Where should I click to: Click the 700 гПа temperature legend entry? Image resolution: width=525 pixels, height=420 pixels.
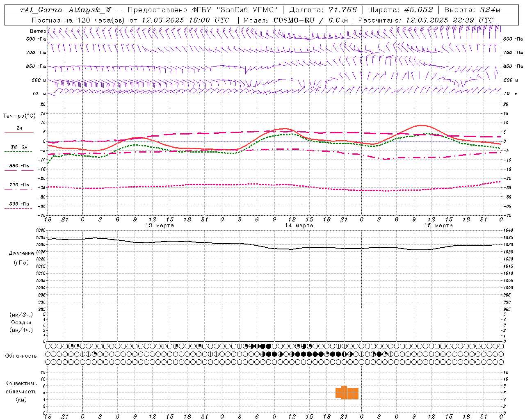[x=19, y=185]
